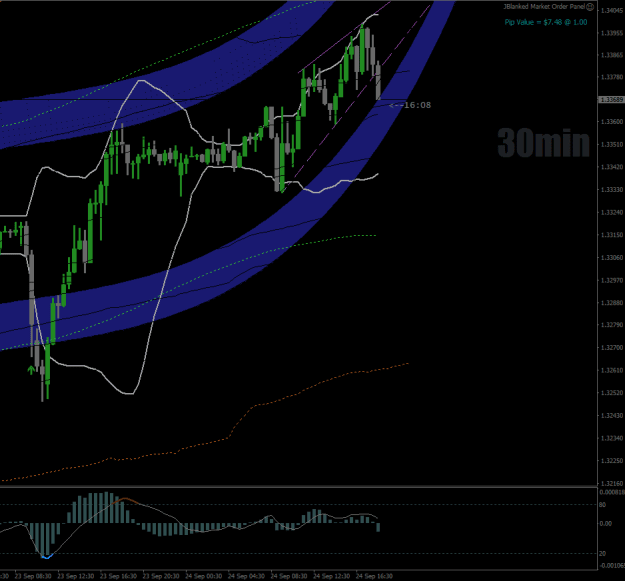
Task: Click the 1.32610 price axis label
Action: (x=613, y=371)
